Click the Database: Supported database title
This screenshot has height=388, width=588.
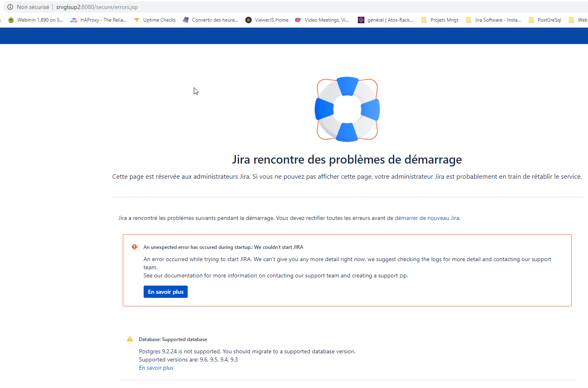coord(173,339)
